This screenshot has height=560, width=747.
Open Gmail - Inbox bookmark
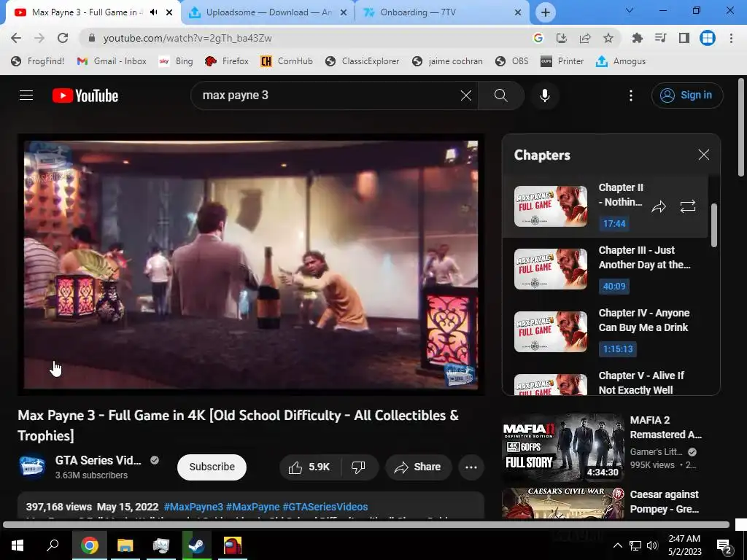pos(112,61)
